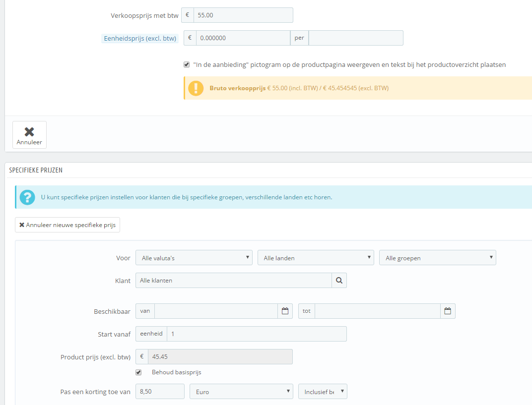532x405 pixels.
Task: Open the Alle groepen dropdown
Action: (437, 258)
